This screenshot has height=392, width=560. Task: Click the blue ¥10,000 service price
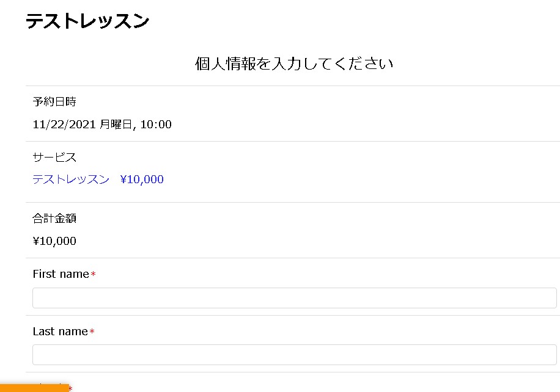tap(142, 180)
